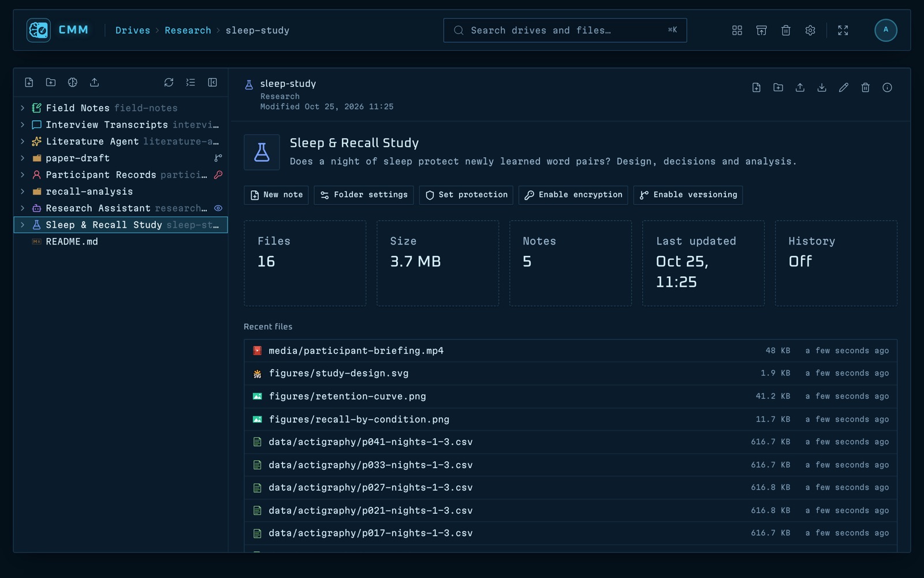Expand the paper-draft folder
Viewport: 924px width, 578px height.
point(23,158)
